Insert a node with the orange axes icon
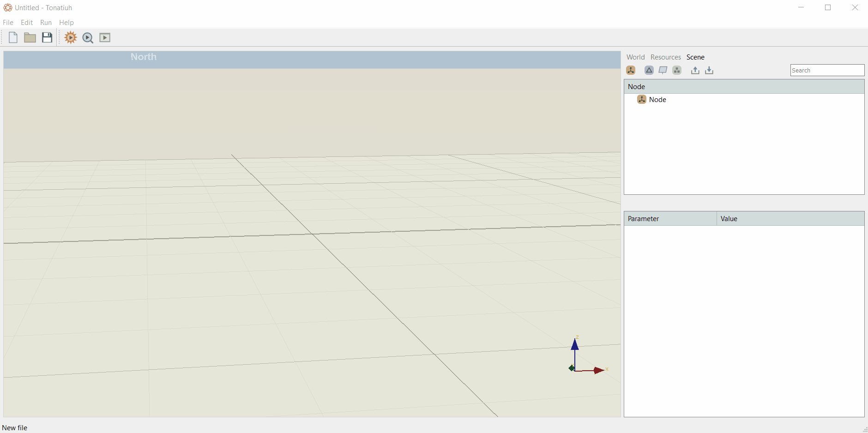 pos(631,70)
